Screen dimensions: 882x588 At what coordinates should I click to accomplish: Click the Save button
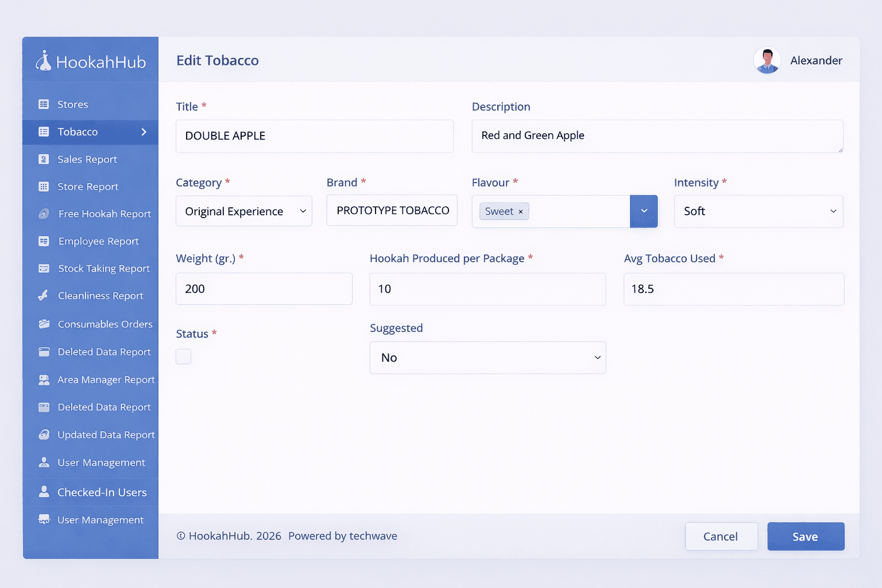806,536
